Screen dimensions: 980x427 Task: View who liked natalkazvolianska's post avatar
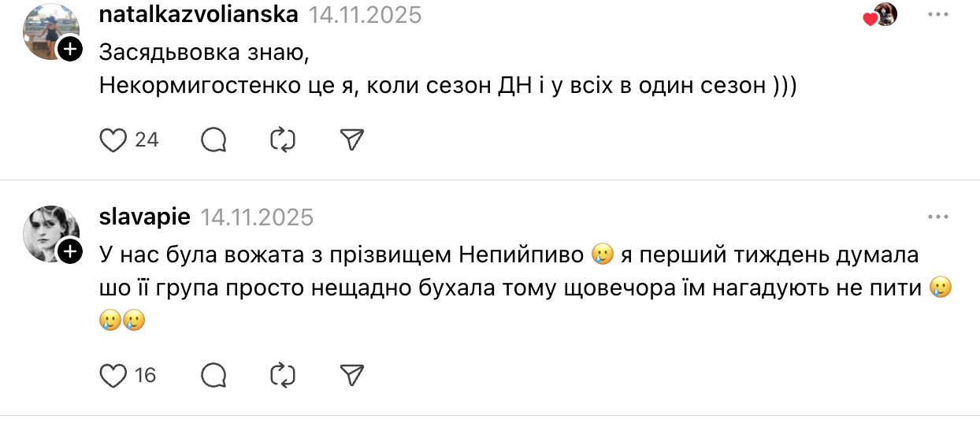(884, 15)
